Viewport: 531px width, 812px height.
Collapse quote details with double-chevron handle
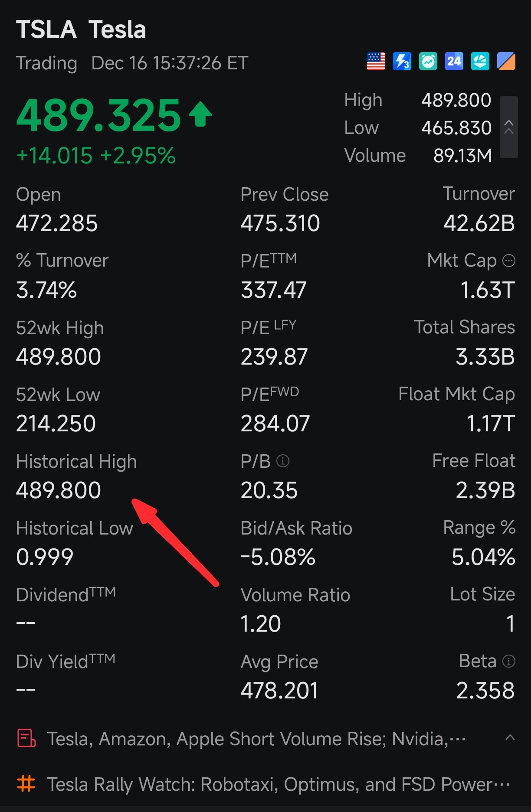(509, 127)
